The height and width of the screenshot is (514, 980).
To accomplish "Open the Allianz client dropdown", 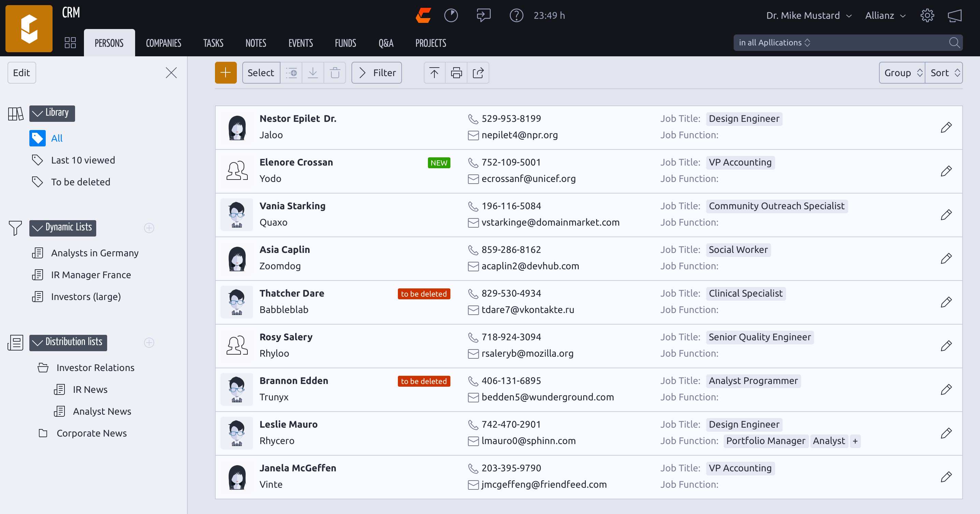I will (x=885, y=15).
